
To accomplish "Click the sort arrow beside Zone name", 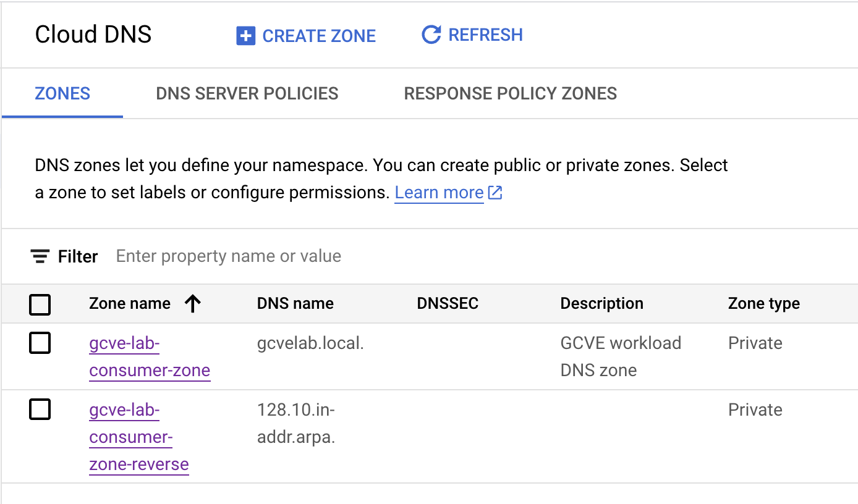I will click(193, 303).
